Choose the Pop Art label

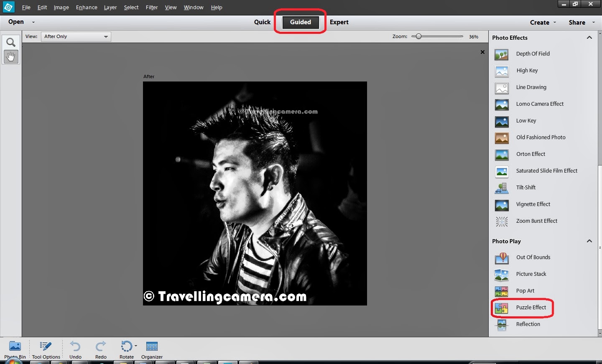pyautogui.click(x=525, y=291)
